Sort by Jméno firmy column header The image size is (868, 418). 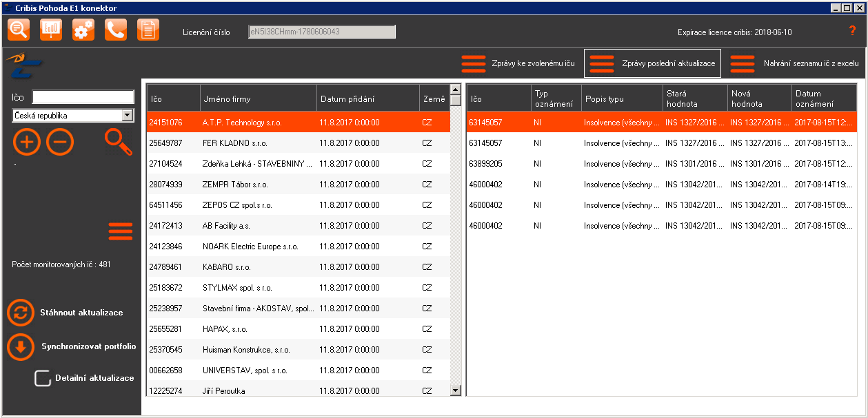pyautogui.click(x=259, y=98)
